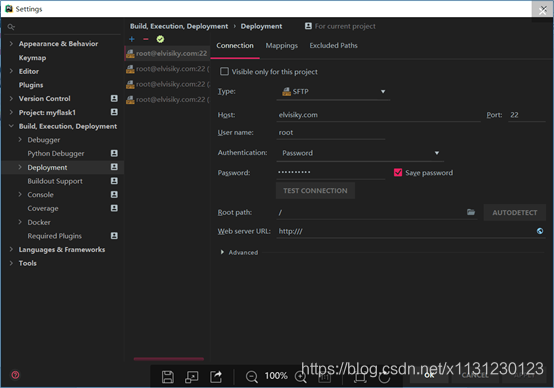Expand Languages & Frameworks tree node
Image resolution: width=554 pixels, height=388 pixels.
click(11, 249)
